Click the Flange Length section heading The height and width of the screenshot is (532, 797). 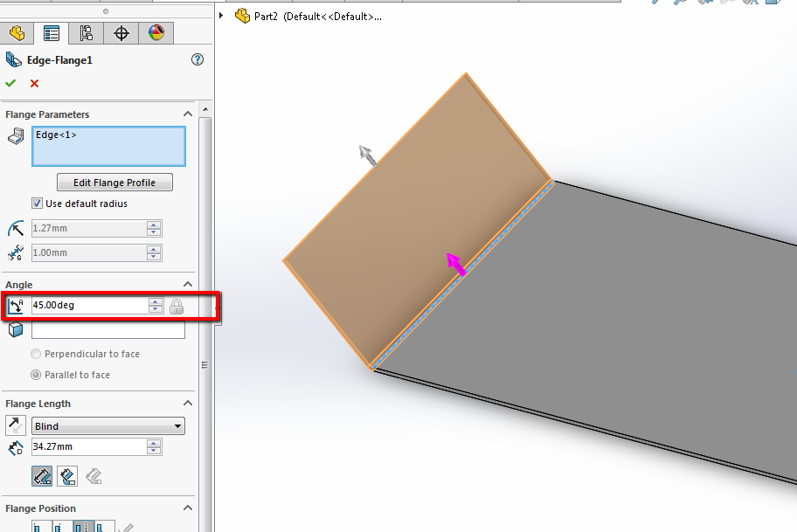pos(38,404)
